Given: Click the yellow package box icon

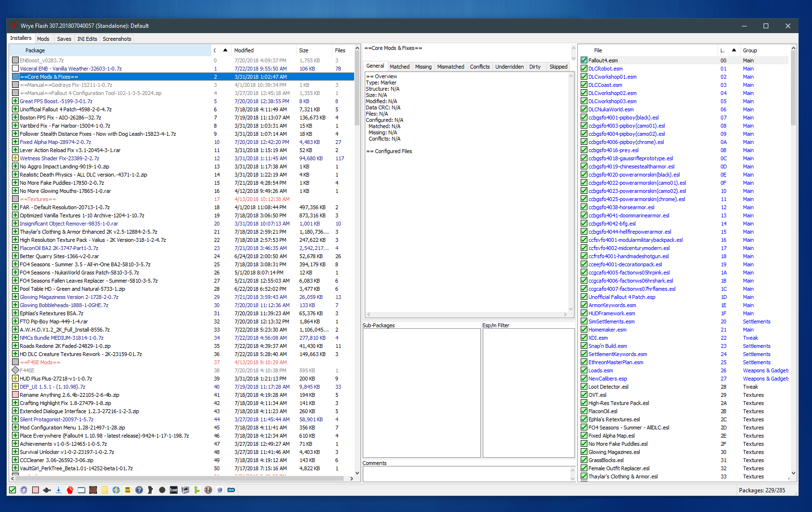Looking at the screenshot, I should (128, 490).
